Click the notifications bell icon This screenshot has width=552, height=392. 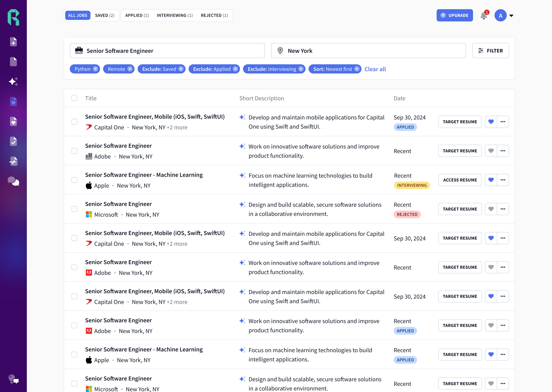(x=484, y=16)
